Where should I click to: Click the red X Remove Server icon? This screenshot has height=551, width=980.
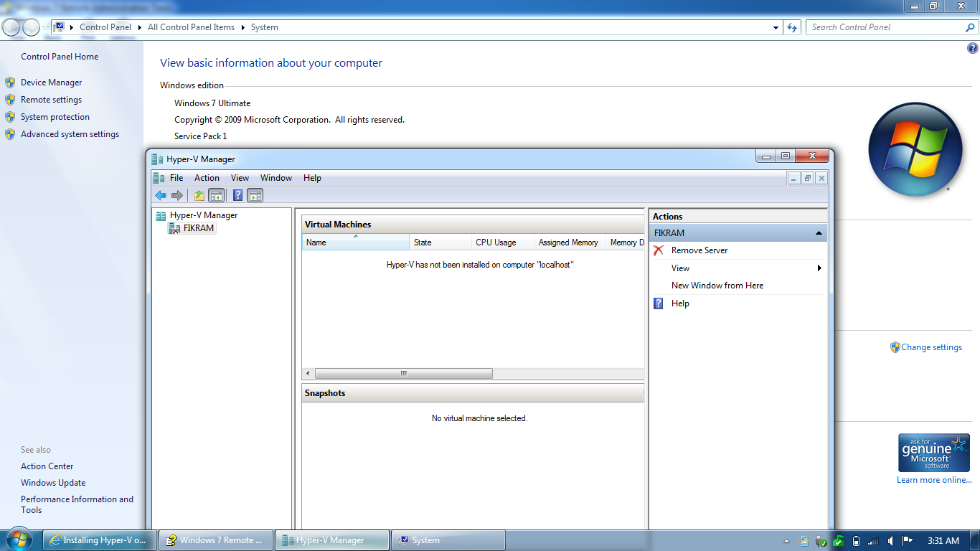click(659, 250)
